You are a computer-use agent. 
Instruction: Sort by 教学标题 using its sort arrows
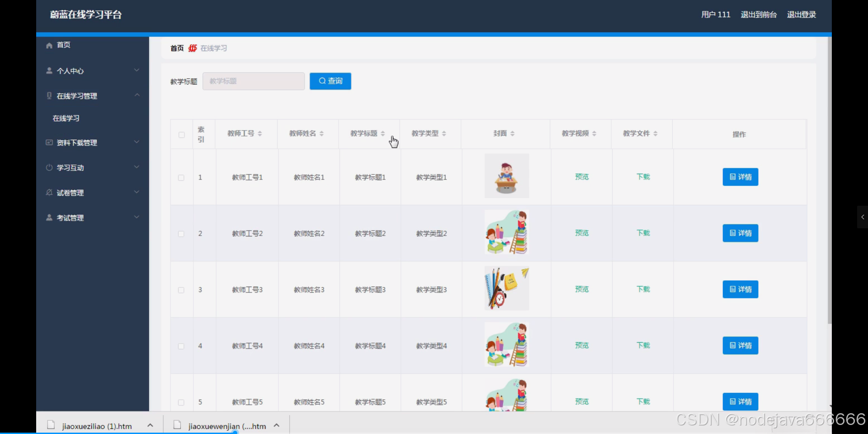pyautogui.click(x=382, y=133)
